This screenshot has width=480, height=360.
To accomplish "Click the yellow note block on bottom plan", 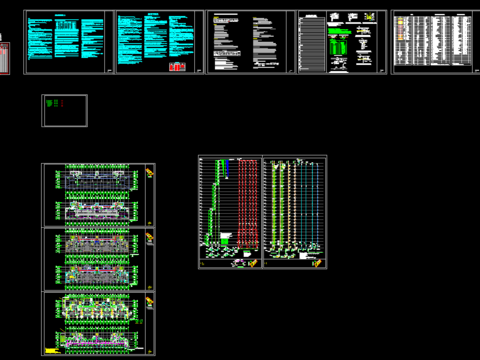I will click(x=52, y=351).
